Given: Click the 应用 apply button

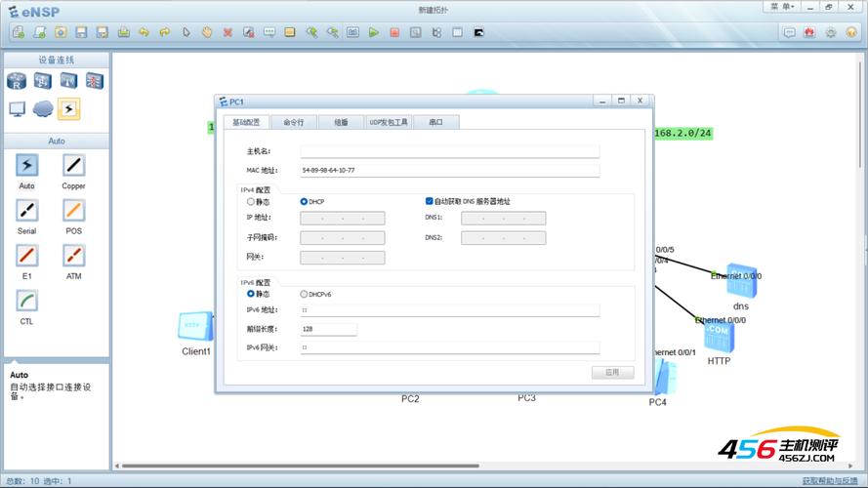Looking at the screenshot, I should click(612, 373).
